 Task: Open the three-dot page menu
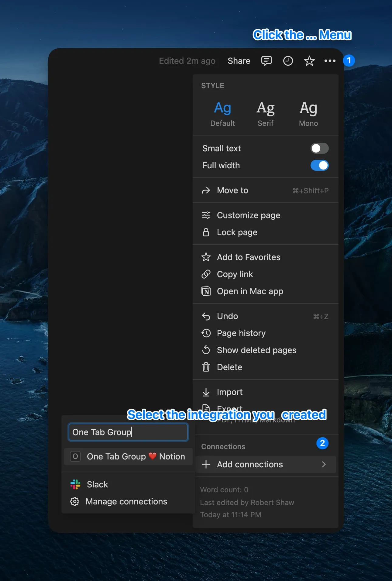pyautogui.click(x=330, y=61)
